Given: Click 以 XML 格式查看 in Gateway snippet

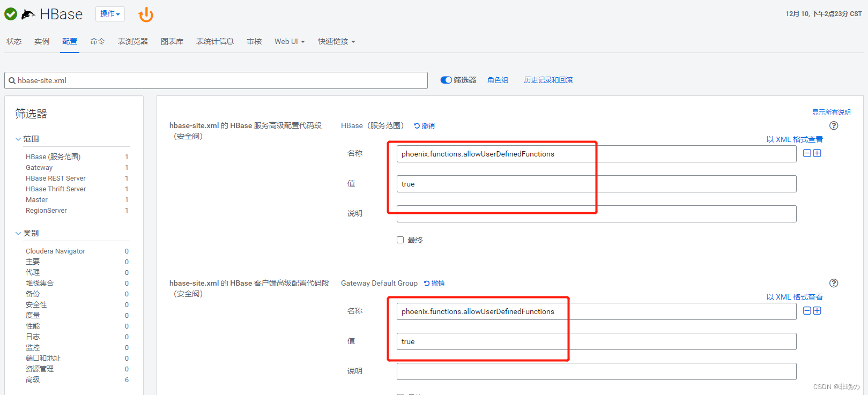Looking at the screenshot, I should click(795, 297).
